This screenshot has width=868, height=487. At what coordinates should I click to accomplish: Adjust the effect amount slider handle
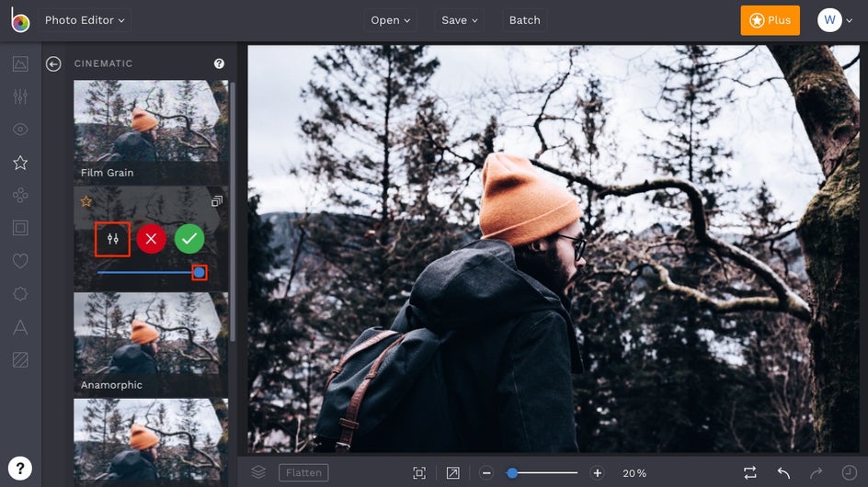click(x=200, y=272)
